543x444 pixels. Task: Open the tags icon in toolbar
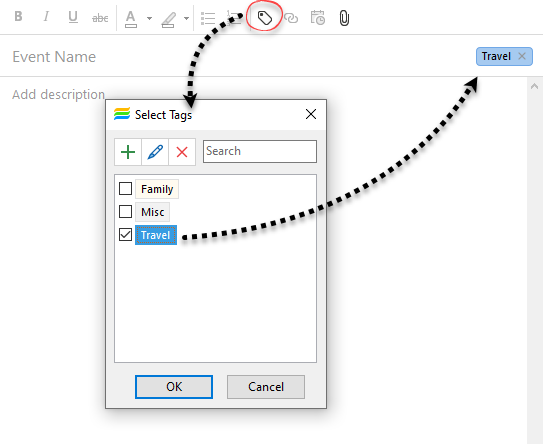(265, 18)
